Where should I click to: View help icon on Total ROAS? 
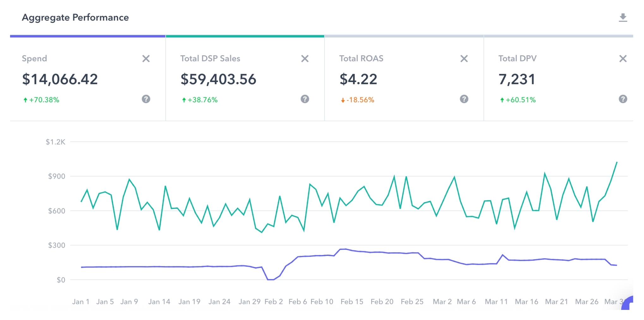pos(464,99)
